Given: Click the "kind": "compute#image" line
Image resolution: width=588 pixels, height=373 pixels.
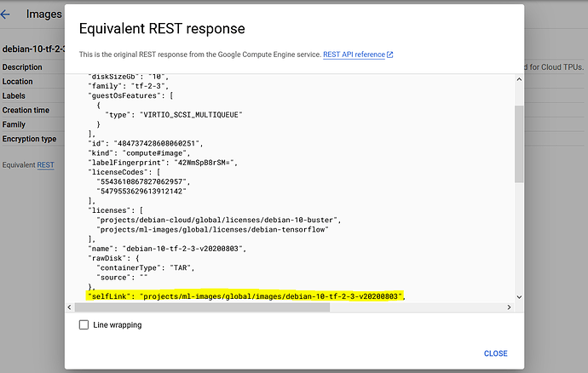Looking at the screenshot, I should (139, 153).
